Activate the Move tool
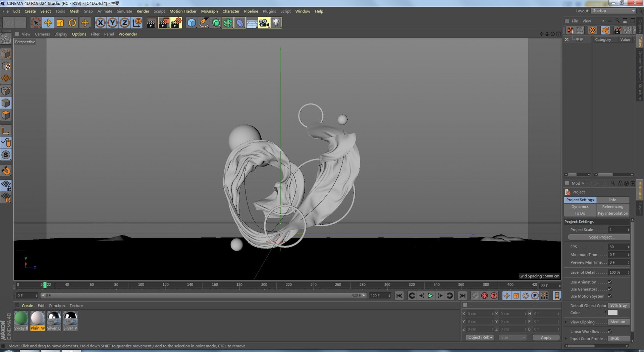This screenshot has width=644, height=352. [48, 23]
